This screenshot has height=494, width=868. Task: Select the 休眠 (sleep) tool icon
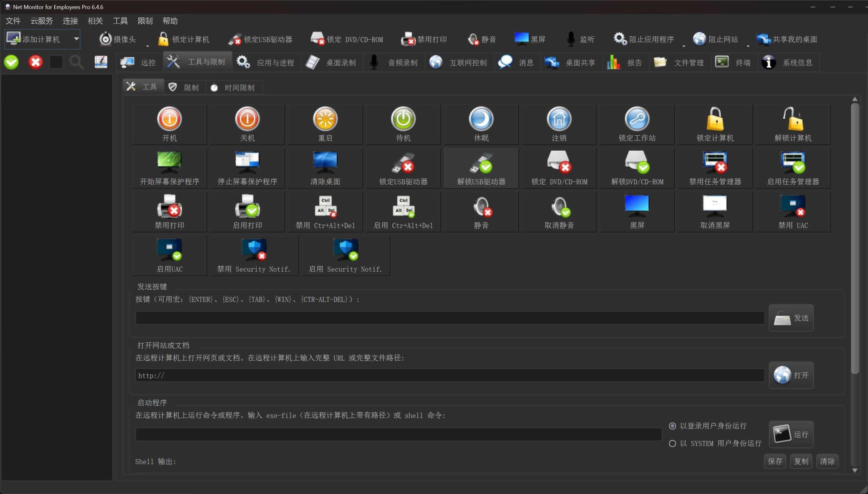point(481,124)
